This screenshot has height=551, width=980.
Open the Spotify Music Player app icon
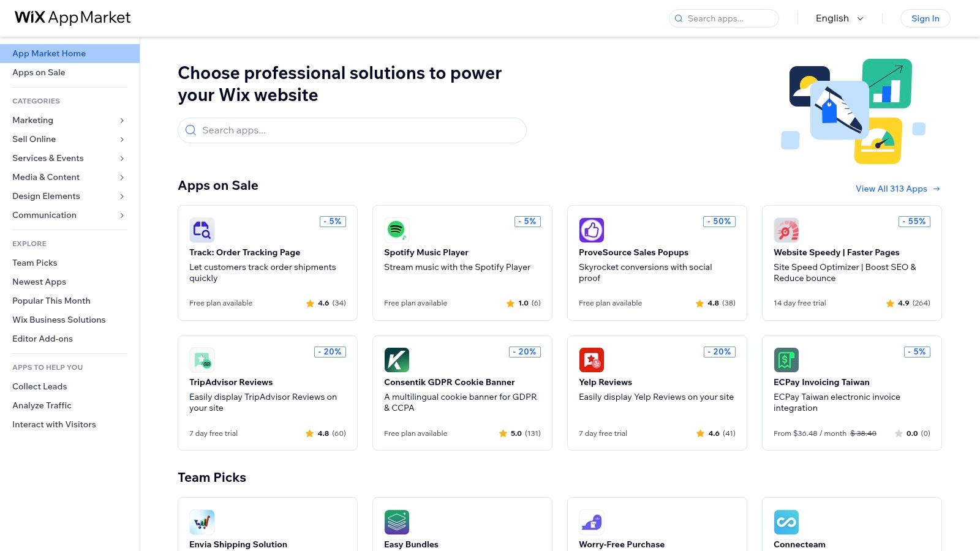click(x=397, y=230)
